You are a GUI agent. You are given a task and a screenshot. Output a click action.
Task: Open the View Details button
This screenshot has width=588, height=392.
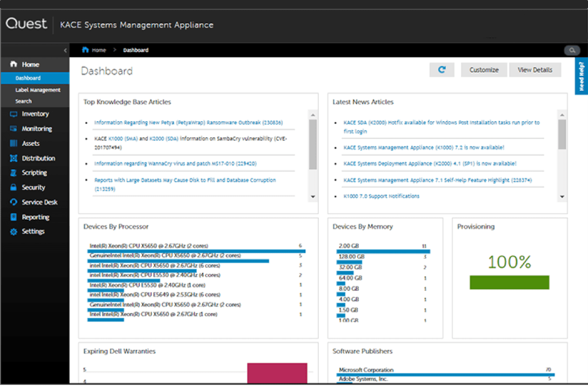[534, 70]
